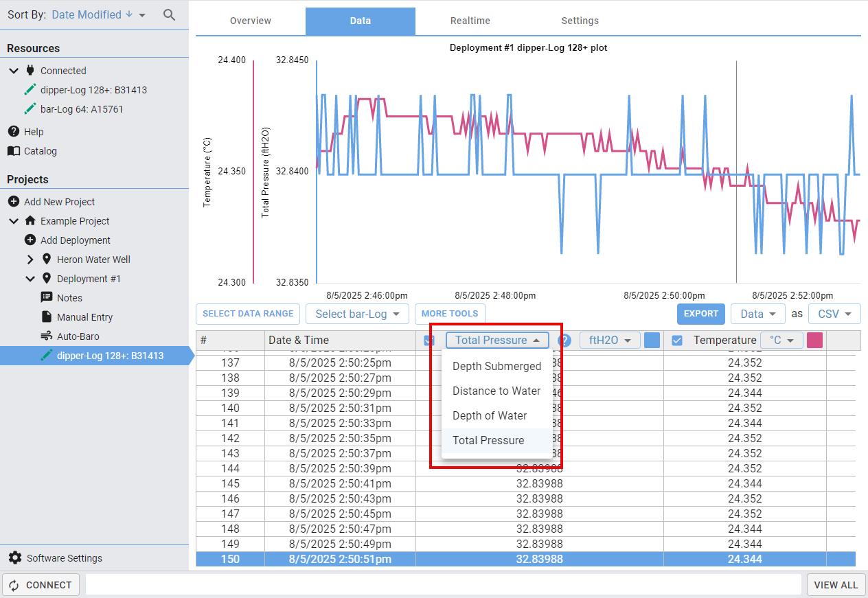Click the Software Settings gear icon
Image resolution: width=868 pixels, height=598 pixels.
(15, 557)
